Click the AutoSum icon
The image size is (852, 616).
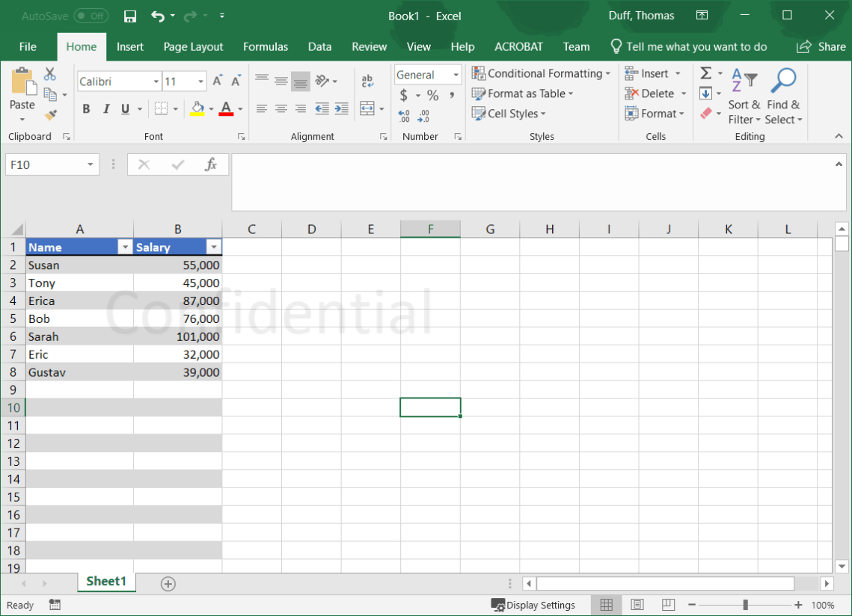[x=704, y=73]
